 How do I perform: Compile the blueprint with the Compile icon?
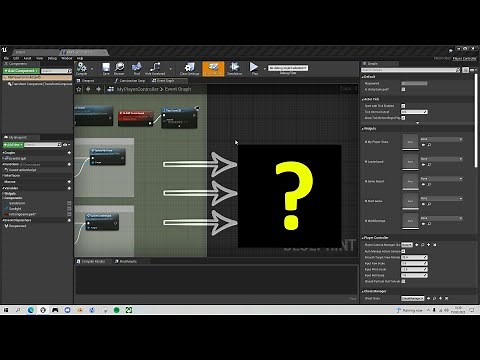coord(82,68)
